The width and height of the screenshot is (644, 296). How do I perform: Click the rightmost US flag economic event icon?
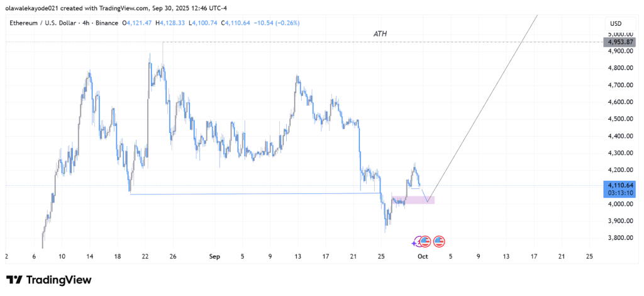(440, 241)
